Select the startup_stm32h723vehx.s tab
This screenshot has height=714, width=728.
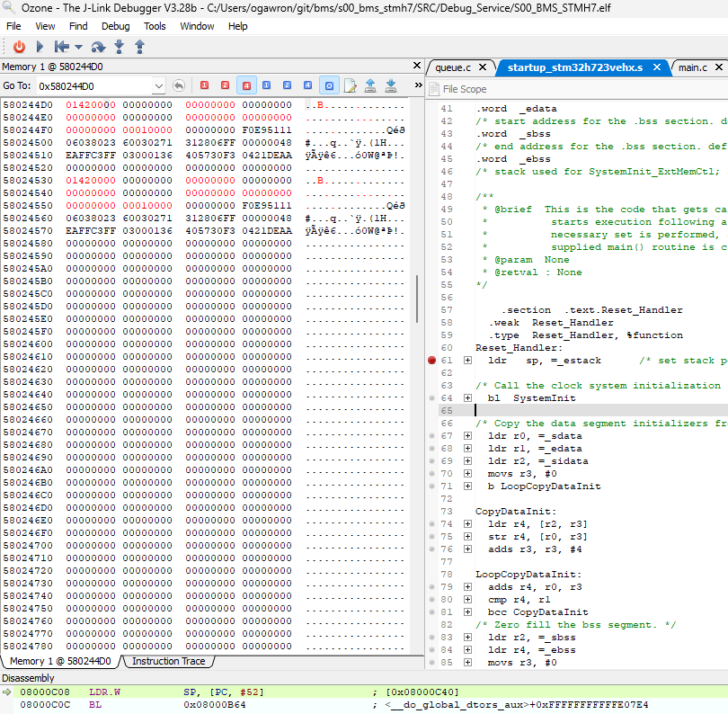pyautogui.click(x=575, y=67)
